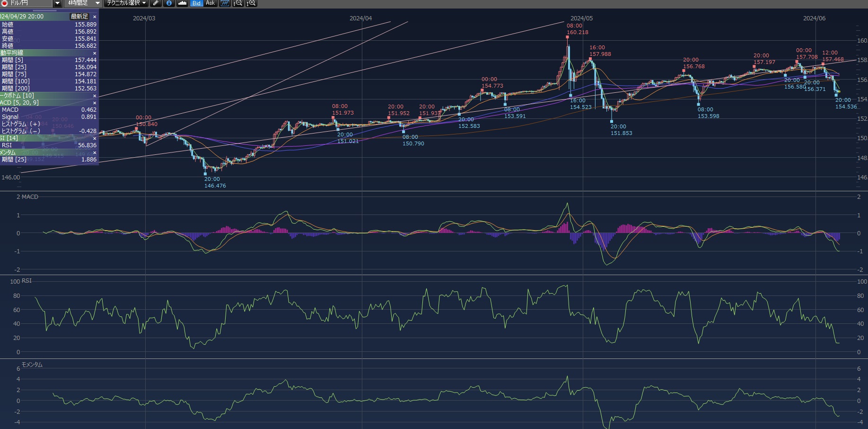Close the moving average info section
The width and height of the screenshot is (868, 429).
coord(95,53)
